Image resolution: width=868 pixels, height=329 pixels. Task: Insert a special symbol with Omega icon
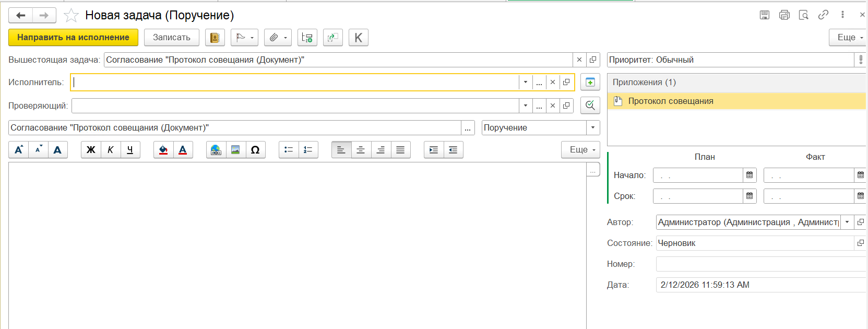click(255, 150)
